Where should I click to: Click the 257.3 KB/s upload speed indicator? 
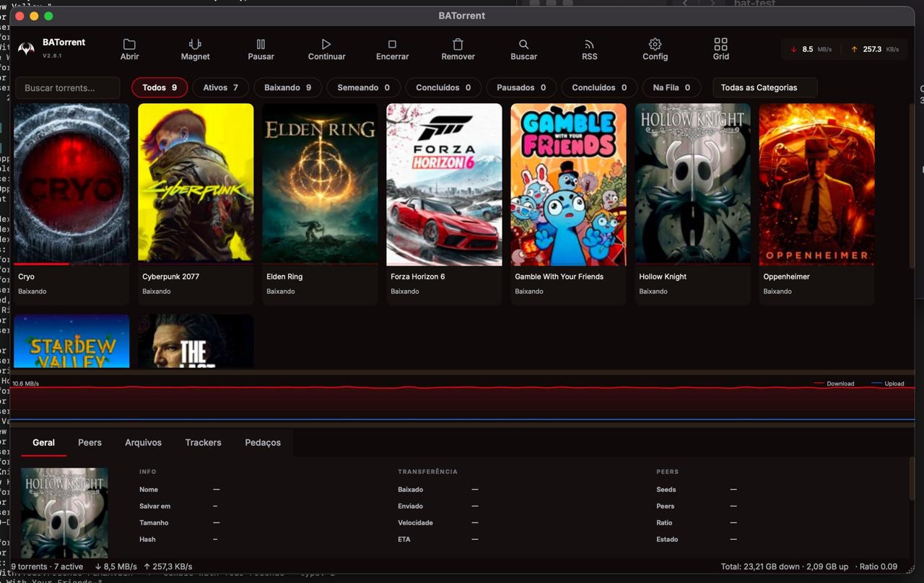(874, 49)
